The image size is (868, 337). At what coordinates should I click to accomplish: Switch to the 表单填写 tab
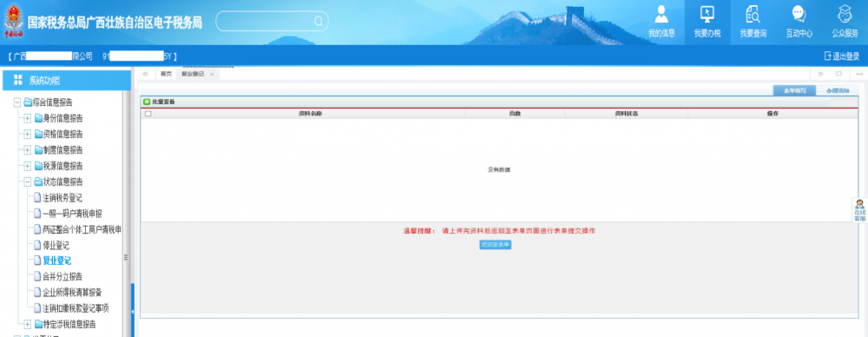pyautogui.click(x=794, y=91)
